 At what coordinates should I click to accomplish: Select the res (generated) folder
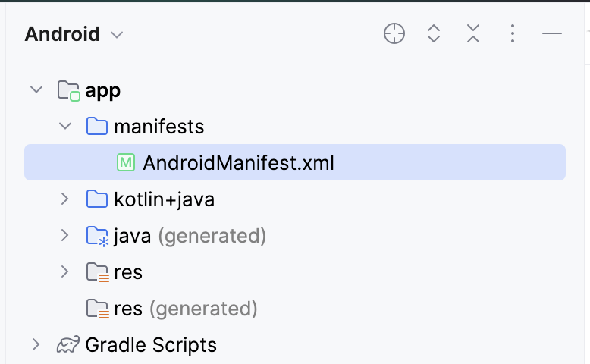185,309
